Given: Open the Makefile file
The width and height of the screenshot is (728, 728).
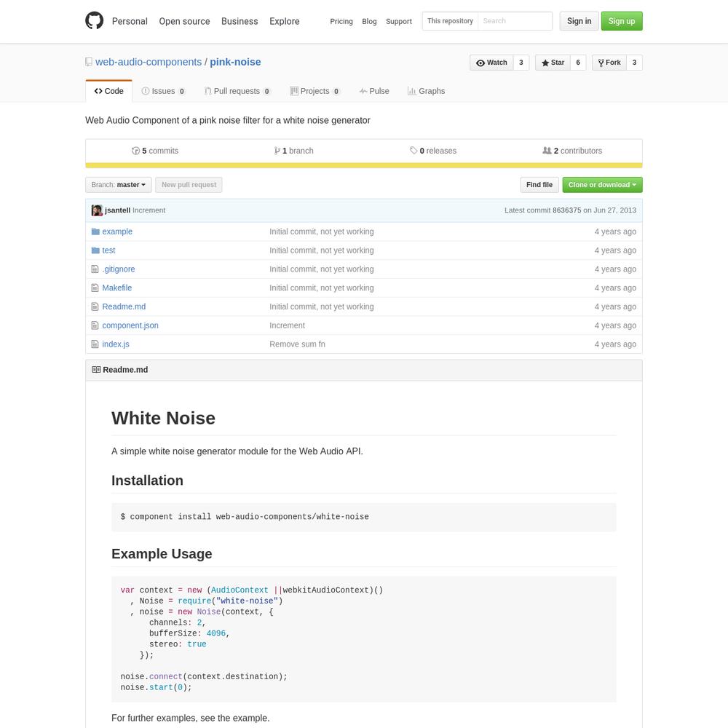Looking at the screenshot, I should [x=117, y=288].
